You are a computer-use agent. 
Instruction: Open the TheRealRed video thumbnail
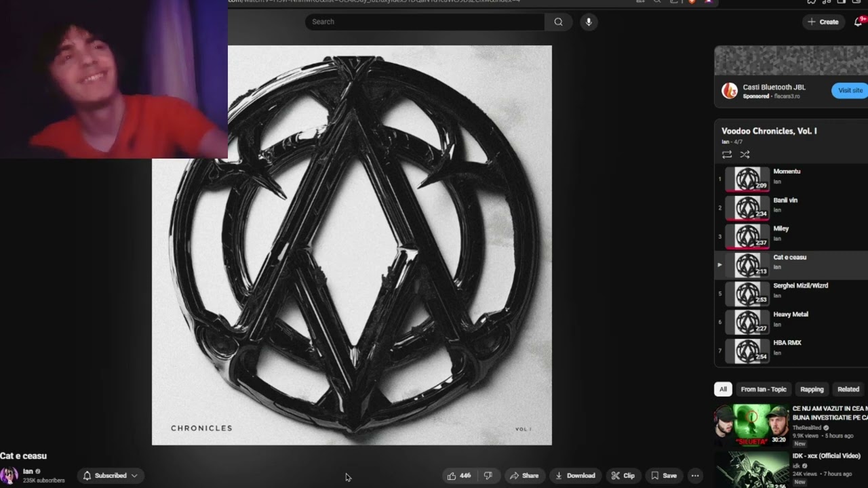(751, 424)
